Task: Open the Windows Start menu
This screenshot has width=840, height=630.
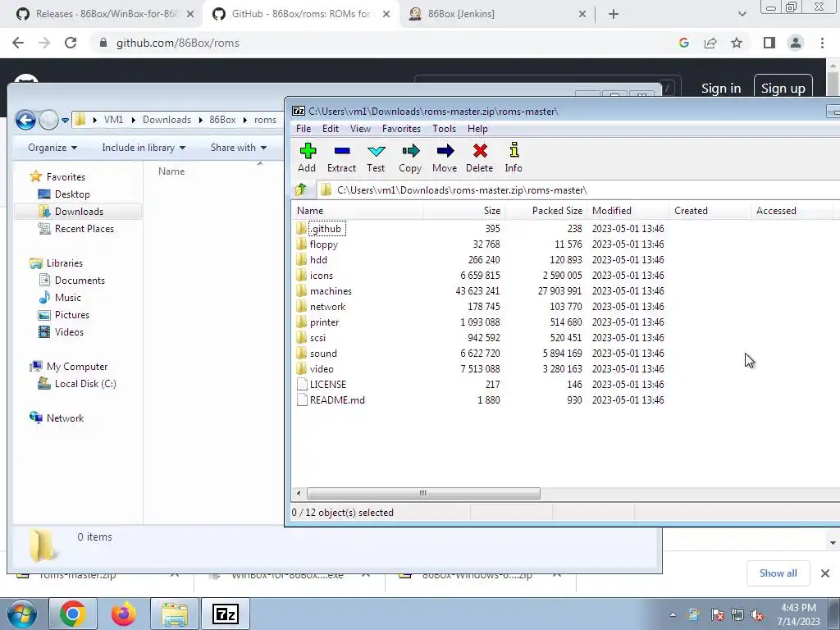Action: (22, 614)
